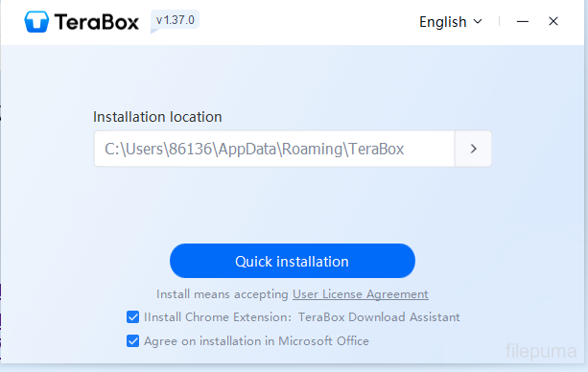The width and height of the screenshot is (588, 372).
Task: Click the 'Installation location' label
Action: click(157, 117)
